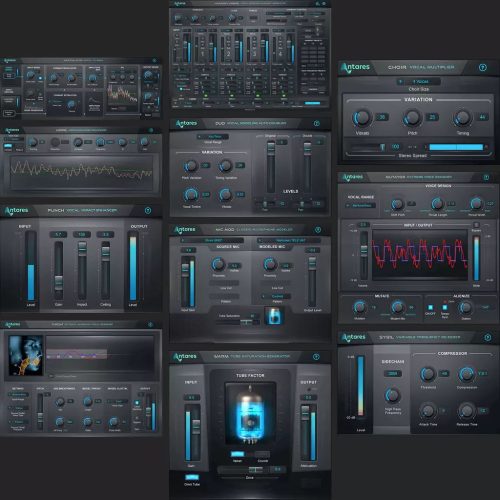The width and height of the screenshot is (500, 500).
Task: Toggle the Omni Tube button in Warm
Action: (x=192, y=477)
